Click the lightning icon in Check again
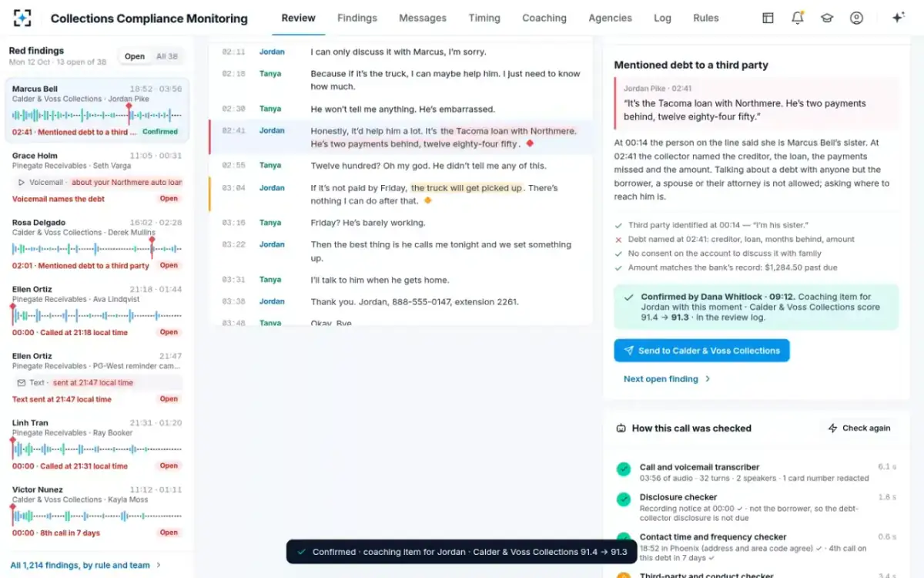 coord(832,428)
